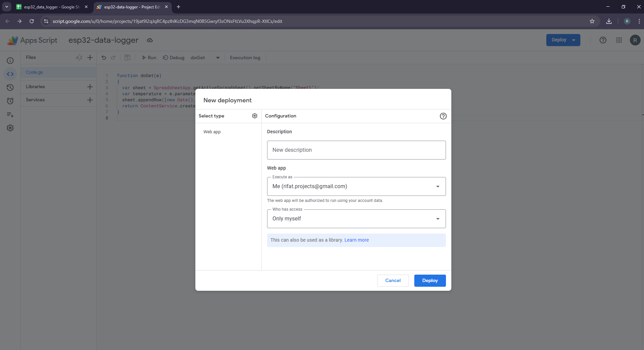Open the Overview info icon in sidebar

[x=10, y=61]
